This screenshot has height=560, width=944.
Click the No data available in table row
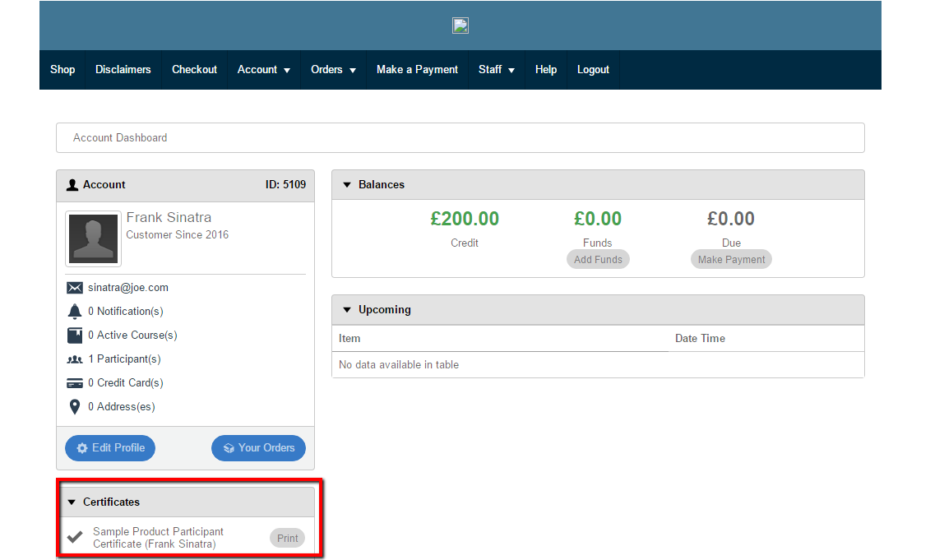click(x=598, y=365)
